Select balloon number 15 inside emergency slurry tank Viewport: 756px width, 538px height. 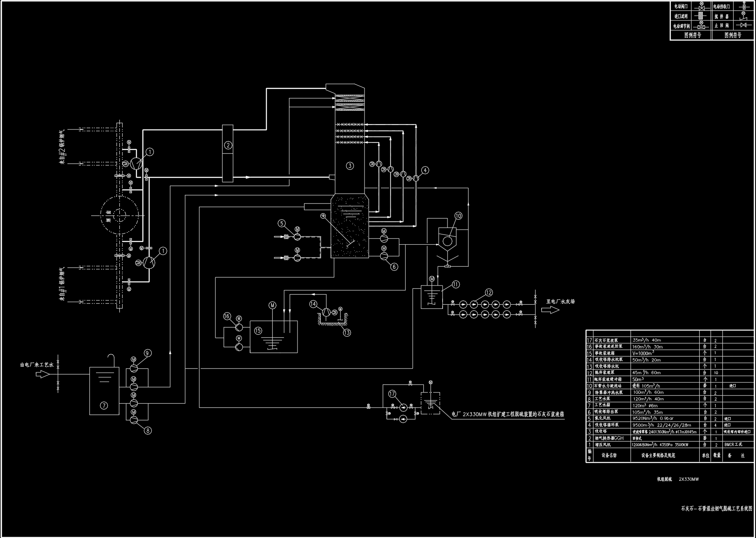(x=258, y=330)
